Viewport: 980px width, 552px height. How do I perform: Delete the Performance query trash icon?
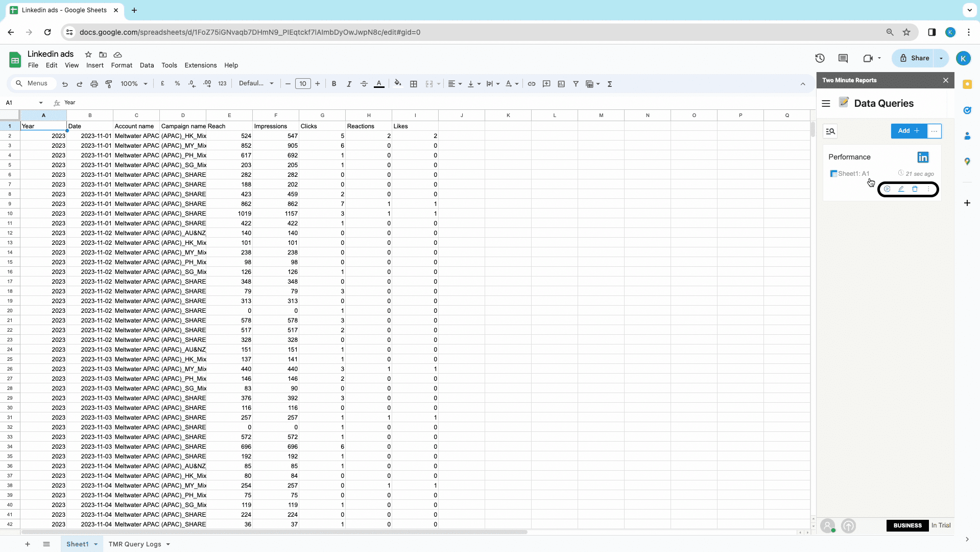[915, 189]
